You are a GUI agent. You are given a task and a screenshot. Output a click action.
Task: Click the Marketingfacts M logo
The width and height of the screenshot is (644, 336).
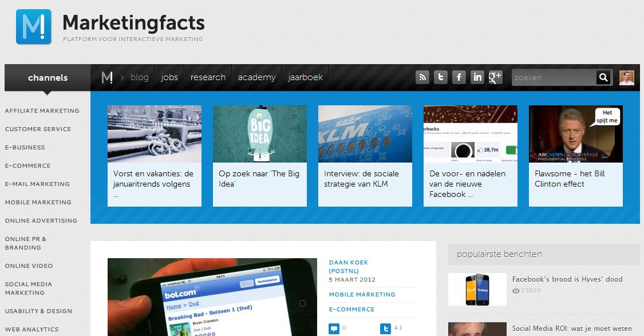[x=33, y=27]
